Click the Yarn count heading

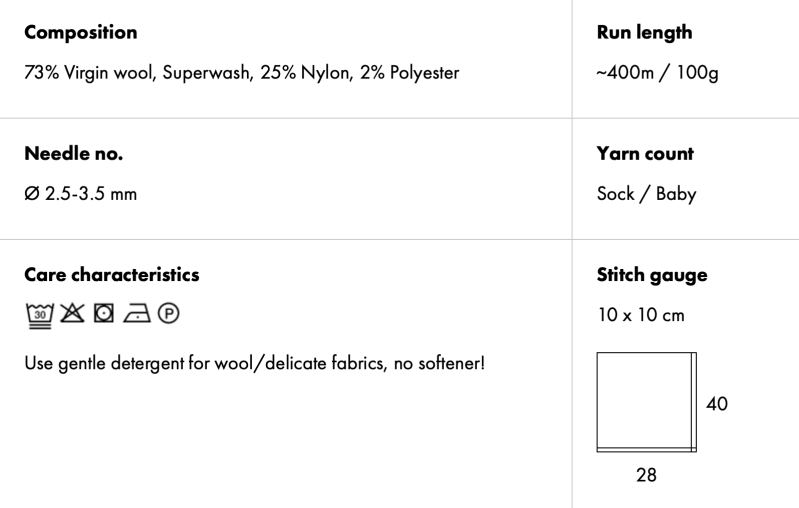[x=645, y=154]
